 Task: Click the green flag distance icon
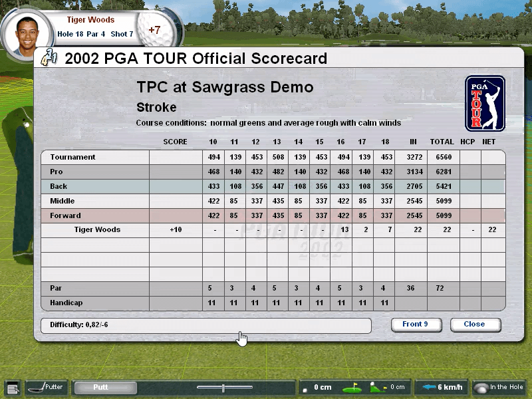352,388
